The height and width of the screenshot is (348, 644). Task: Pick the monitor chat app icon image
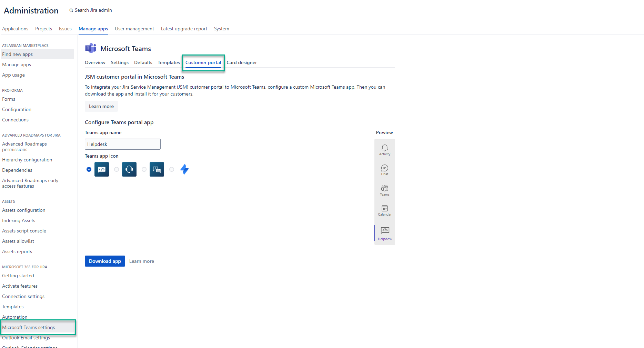point(157,169)
